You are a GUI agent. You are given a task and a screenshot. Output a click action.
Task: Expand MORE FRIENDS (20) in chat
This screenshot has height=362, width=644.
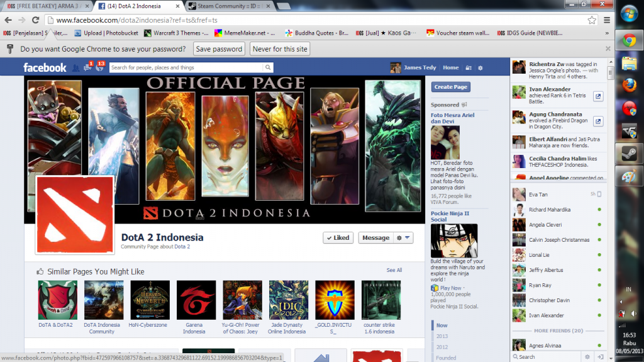558,331
